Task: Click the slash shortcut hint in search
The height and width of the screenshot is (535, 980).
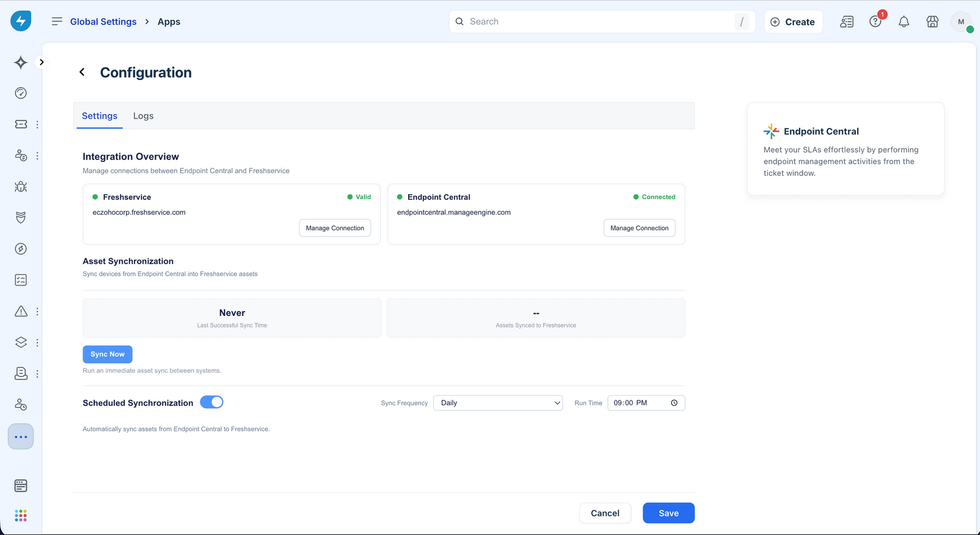Action: 742,22
